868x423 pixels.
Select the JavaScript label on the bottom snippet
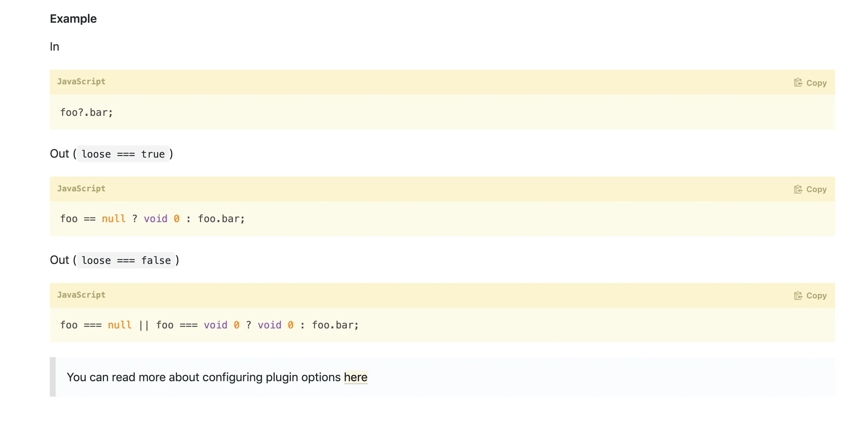(x=81, y=295)
